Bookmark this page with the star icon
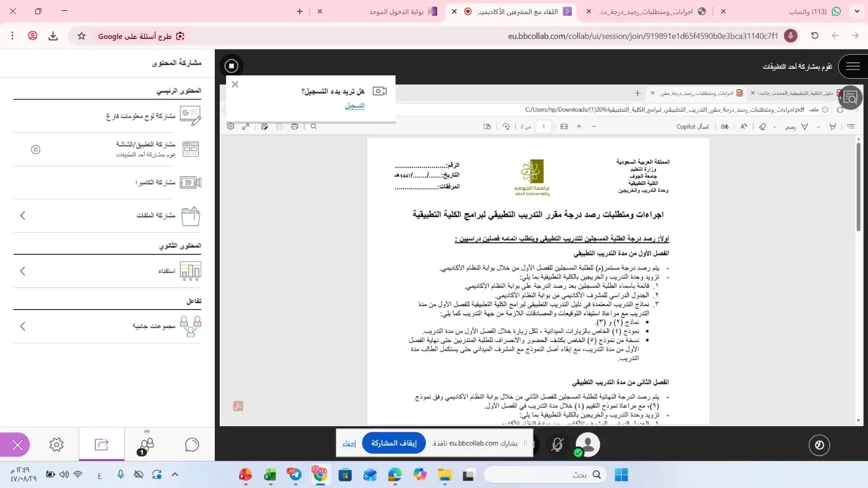 (x=81, y=36)
